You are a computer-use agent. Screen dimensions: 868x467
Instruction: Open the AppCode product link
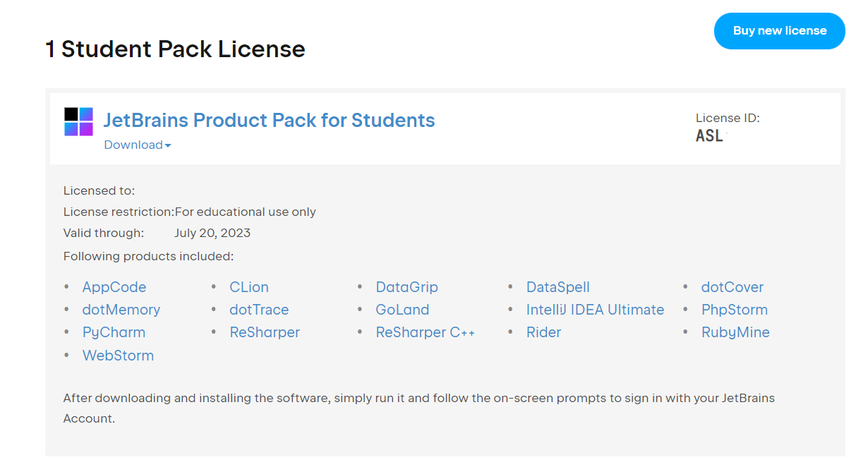pos(114,287)
